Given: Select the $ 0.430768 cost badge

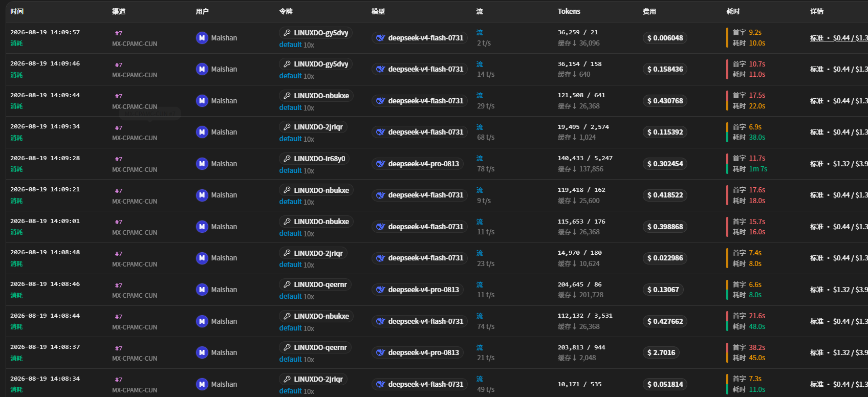Looking at the screenshot, I should pos(665,101).
